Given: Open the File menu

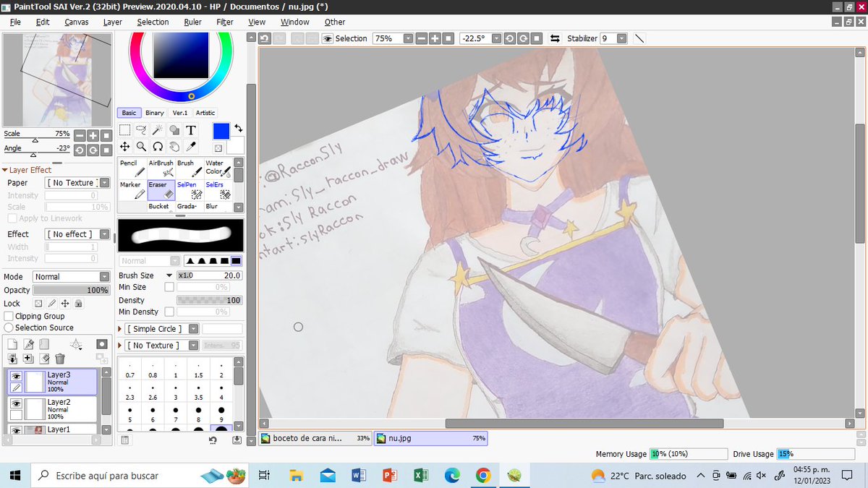Looking at the screenshot, I should click(15, 22).
